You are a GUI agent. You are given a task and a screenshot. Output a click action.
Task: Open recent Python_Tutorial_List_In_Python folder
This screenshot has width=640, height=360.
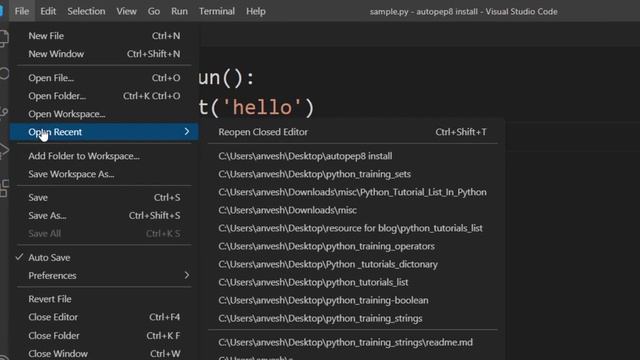tap(353, 192)
